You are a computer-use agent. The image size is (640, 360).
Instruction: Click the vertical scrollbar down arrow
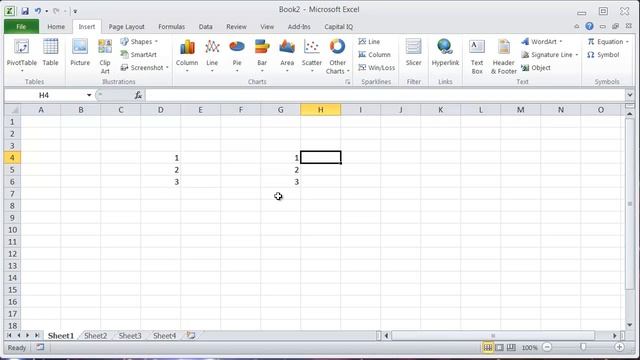pos(630,325)
